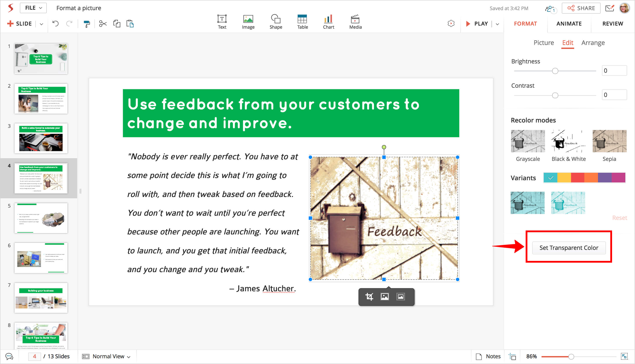Viewport: 635px width, 364px height.
Task: Open the comments chat icon
Action: (9, 356)
